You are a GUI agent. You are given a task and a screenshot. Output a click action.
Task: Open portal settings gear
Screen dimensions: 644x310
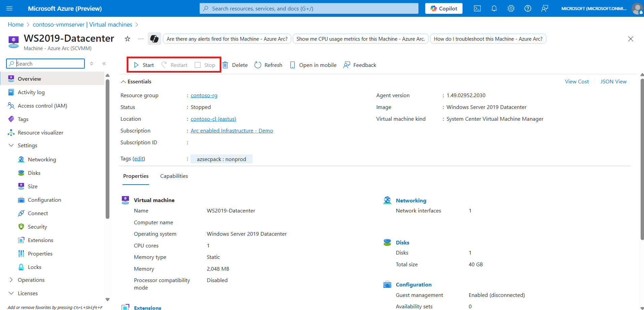pos(511,8)
